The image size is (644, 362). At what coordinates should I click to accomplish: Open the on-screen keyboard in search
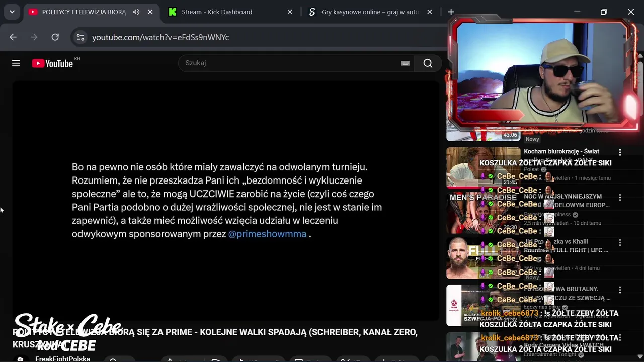(405, 63)
